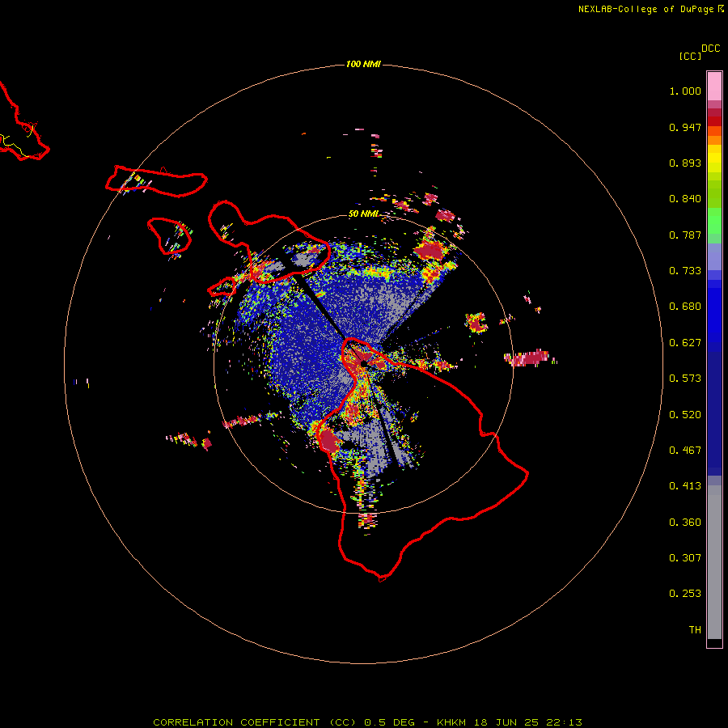The height and width of the screenshot is (728, 728).
Task: Click the 0.680 legend value
Action: [685, 307]
